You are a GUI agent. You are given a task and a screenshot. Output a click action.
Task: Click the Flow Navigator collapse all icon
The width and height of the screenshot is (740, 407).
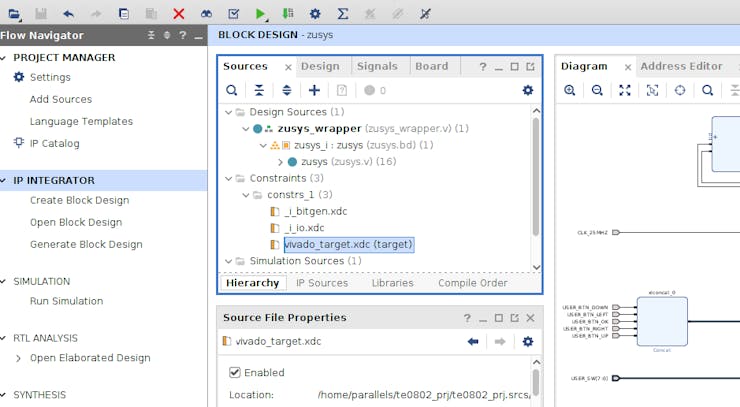pos(151,35)
